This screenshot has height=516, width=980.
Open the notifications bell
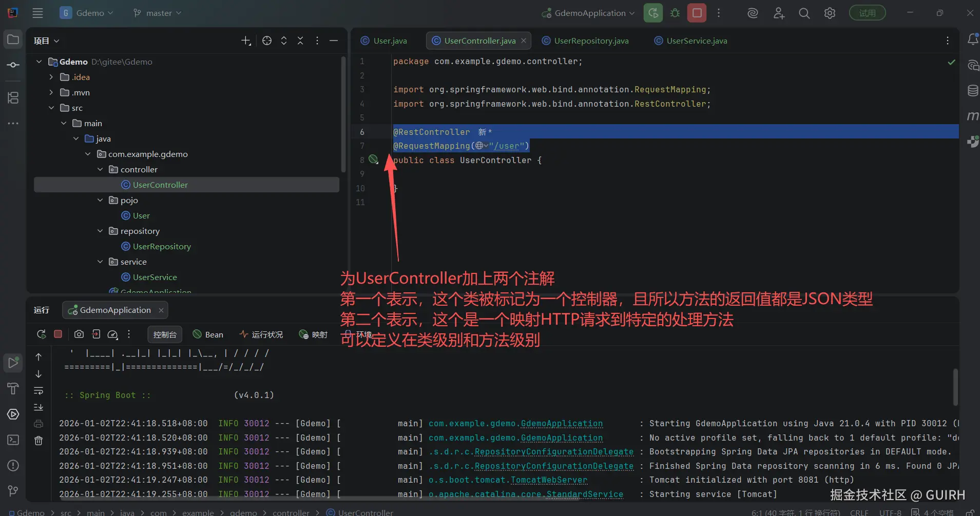(972, 39)
